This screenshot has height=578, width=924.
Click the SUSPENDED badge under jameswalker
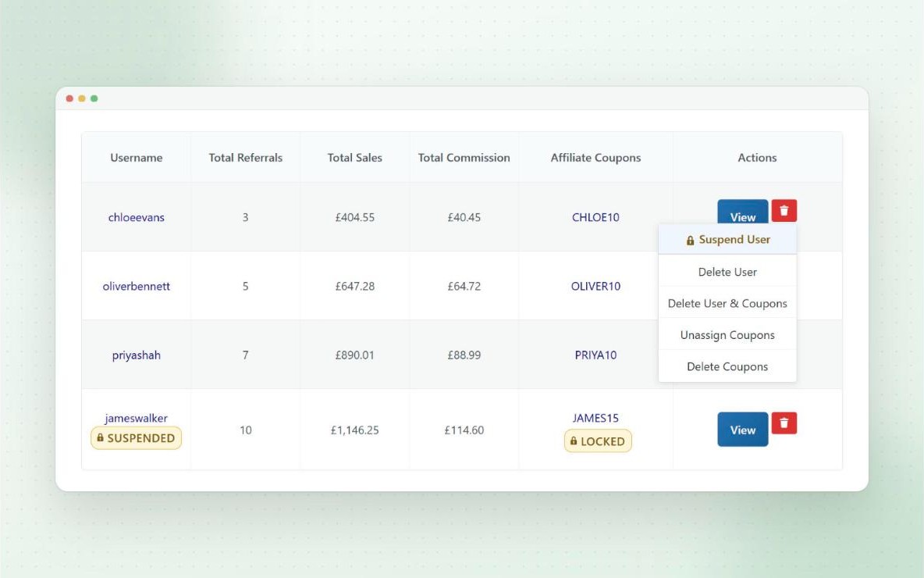[136, 438]
